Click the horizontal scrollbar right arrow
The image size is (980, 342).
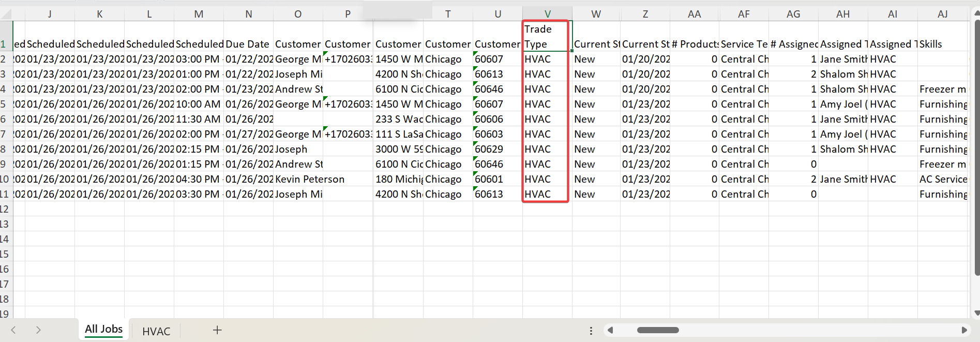[x=964, y=330]
